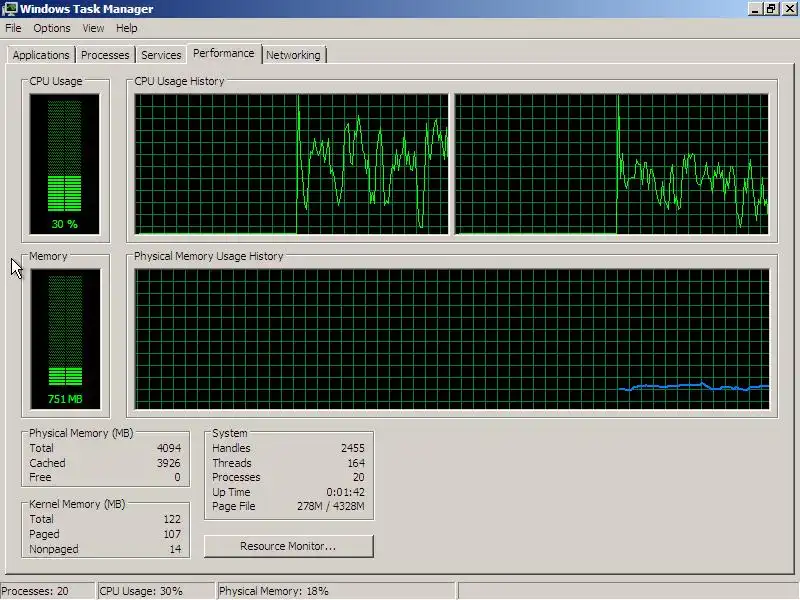This screenshot has height=600, width=800.
Task: Click status bar entry Physical Memory: 18%
Action: tap(336, 591)
